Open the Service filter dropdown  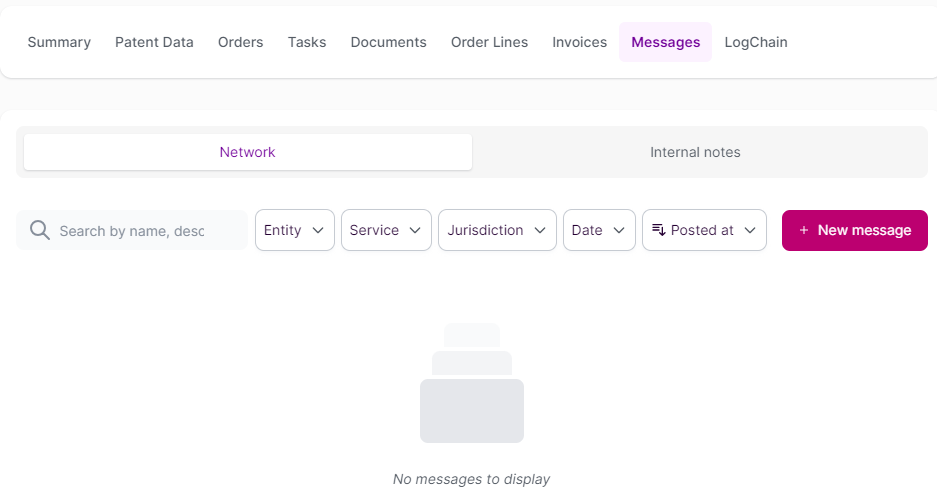pyautogui.click(x=386, y=230)
